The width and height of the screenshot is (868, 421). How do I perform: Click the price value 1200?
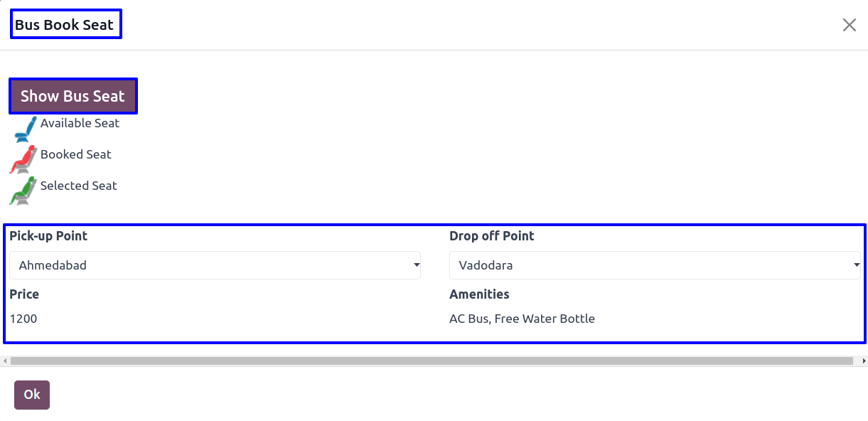tap(23, 319)
